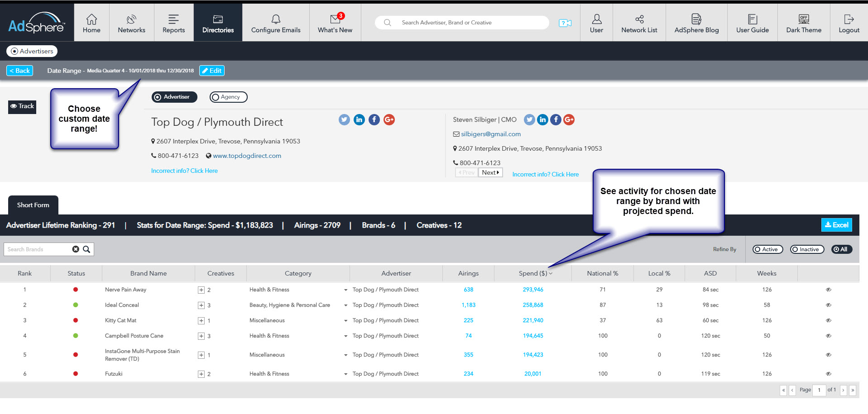Click the Track button
868x414 pixels.
point(22,106)
